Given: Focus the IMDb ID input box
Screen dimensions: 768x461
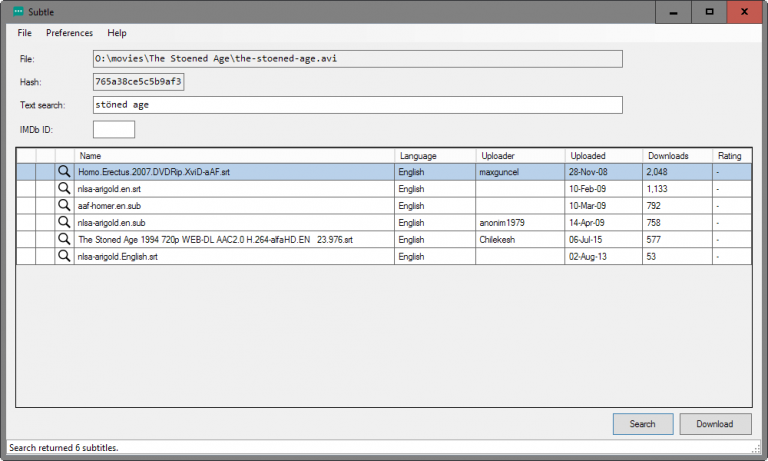Looking at the screenshot, I should [x=113, y=130].
